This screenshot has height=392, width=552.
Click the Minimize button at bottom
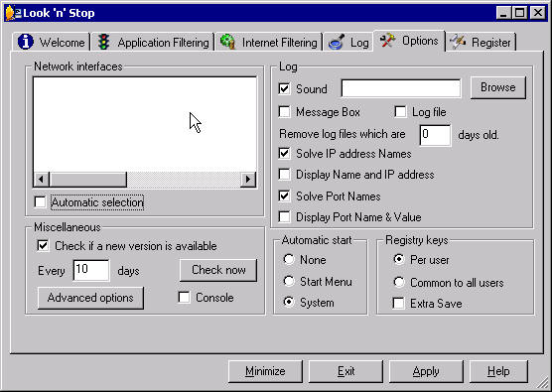tap(265, 371)
